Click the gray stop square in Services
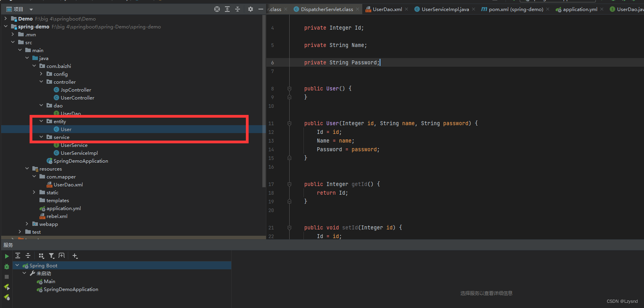The width and height of the screenshot is (644, 308). click(7, 277)
